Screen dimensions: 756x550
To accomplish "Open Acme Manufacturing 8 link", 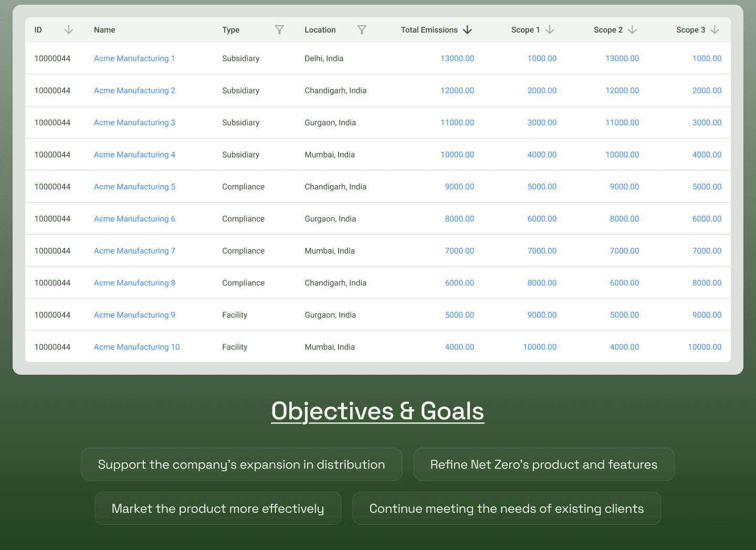I will [134, 283].
